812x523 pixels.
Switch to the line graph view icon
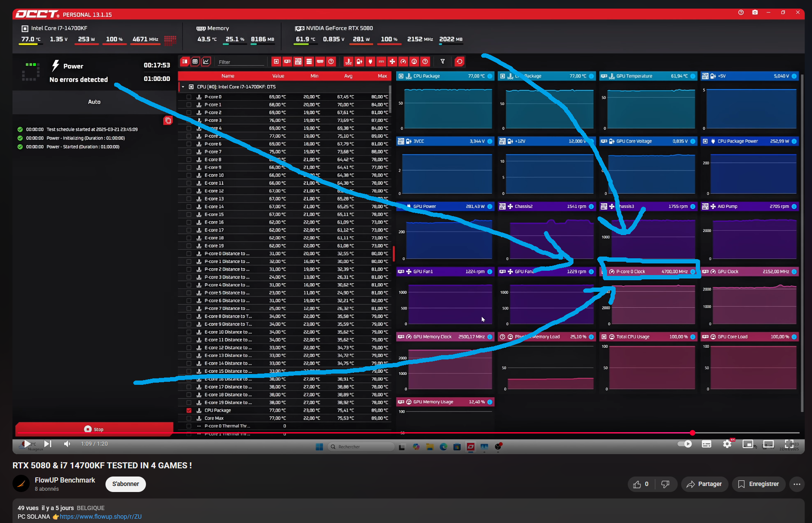pyautogui.click(x=206, y=62)
